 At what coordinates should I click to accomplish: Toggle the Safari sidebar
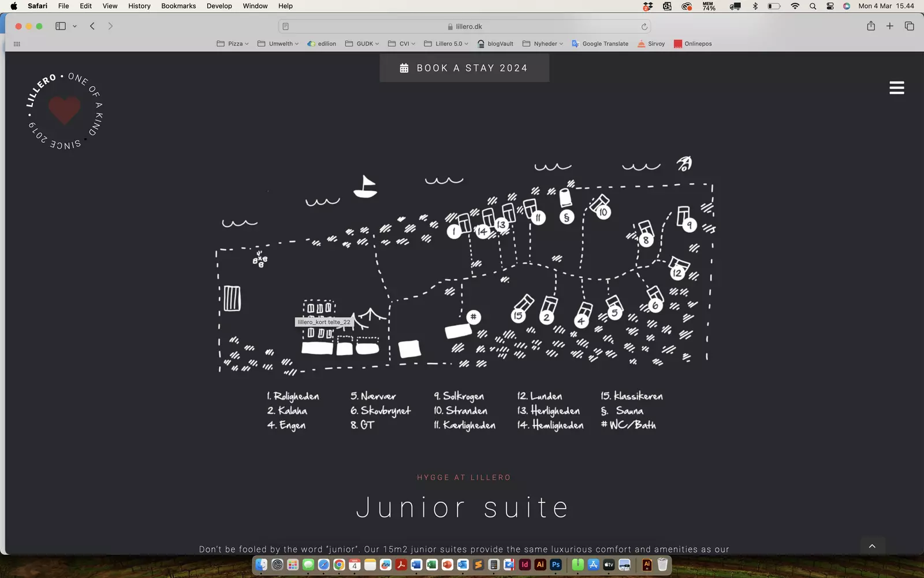pos(61,26)
